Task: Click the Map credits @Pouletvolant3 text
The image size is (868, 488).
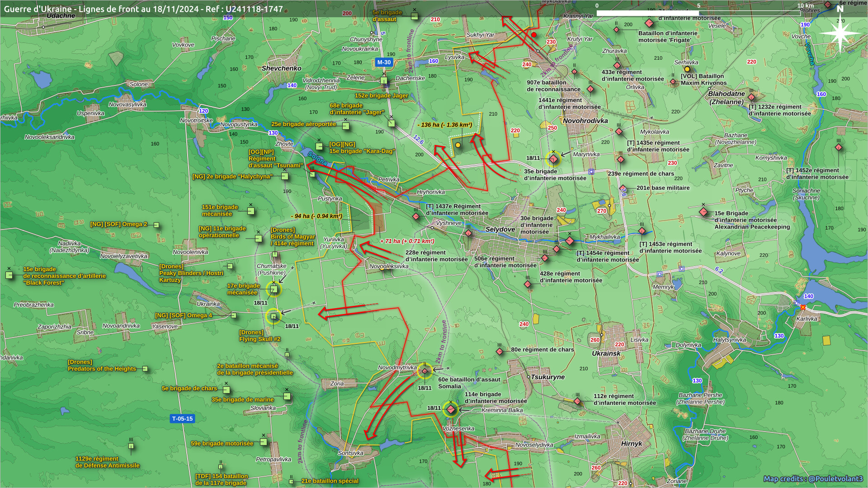Action: pos(813,479)
